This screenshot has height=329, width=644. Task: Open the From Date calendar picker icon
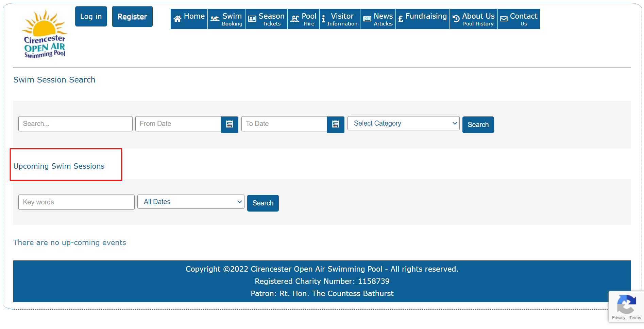[x=230, y=124]
